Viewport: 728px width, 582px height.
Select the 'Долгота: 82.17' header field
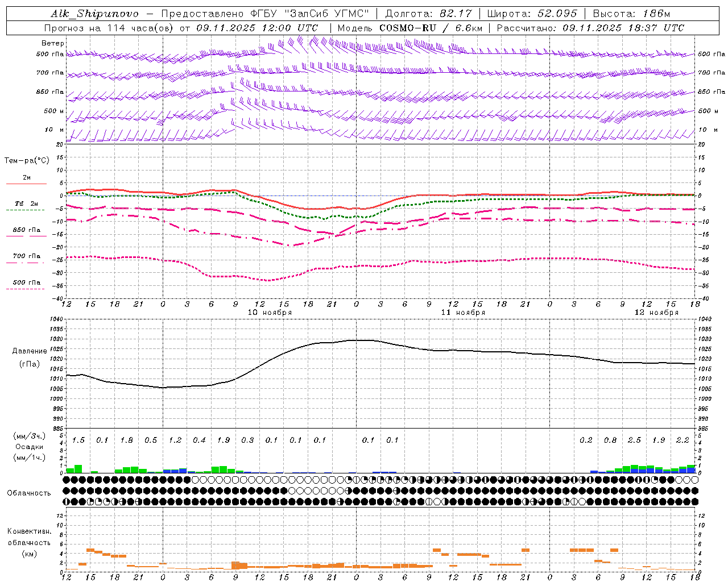(x=428, y=14)
